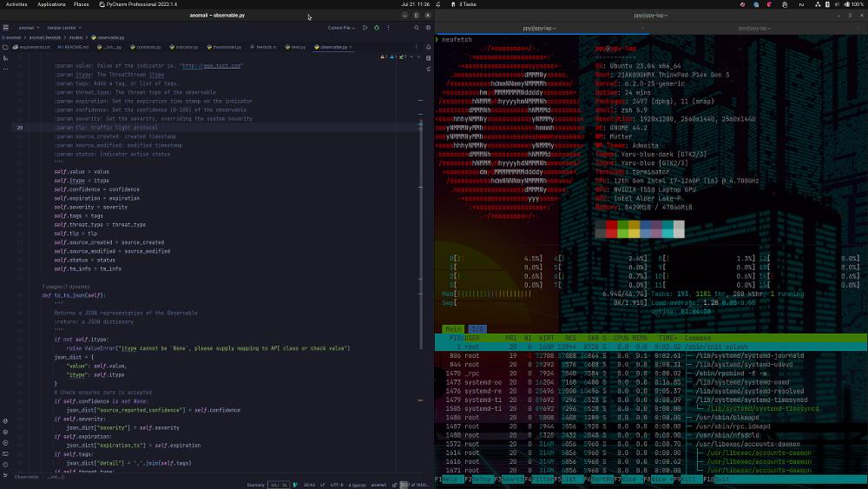Open the IDE settings gear icon

coord(428,27)
